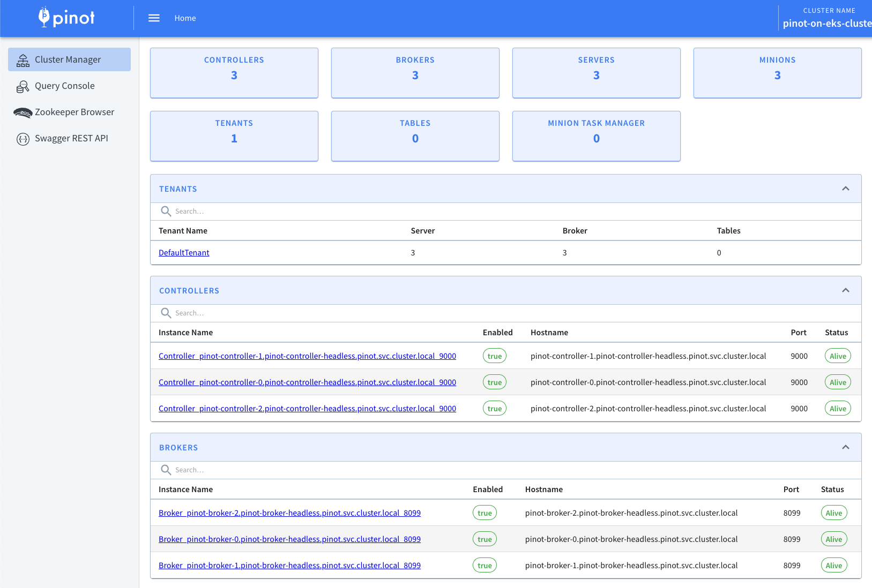The height and width of the screenshot is (588, 872).
Task: Click the Brokers Hostname column header
Action: pyautogui.click(x=544, y=489)
